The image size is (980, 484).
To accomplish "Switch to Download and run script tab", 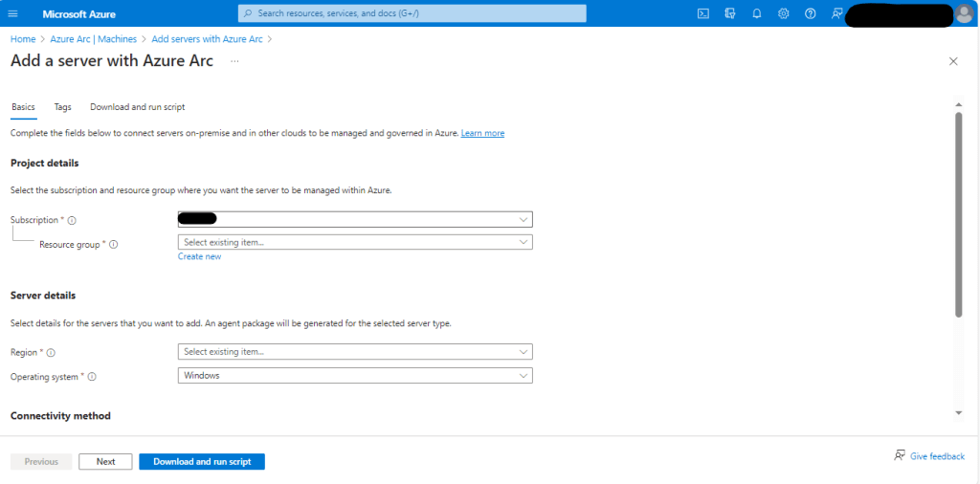I will [137, 107].
